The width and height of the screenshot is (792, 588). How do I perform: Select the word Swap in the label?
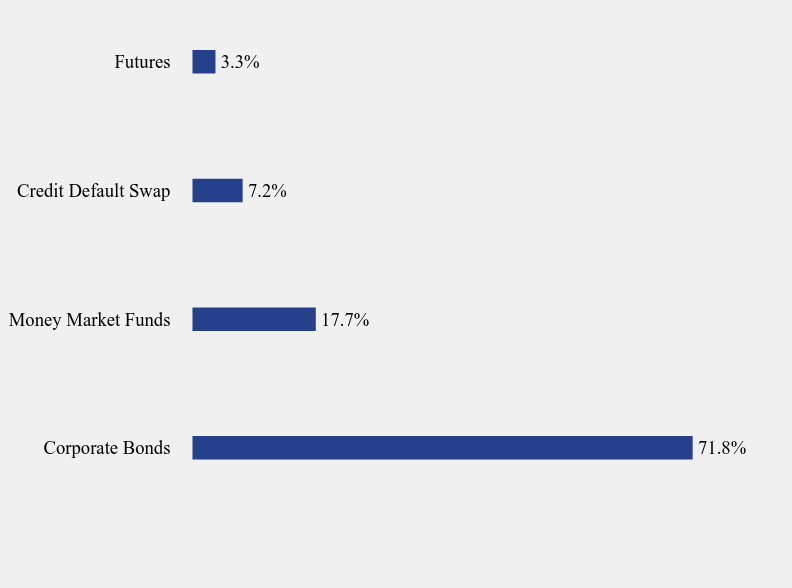[x=150, y=192]
